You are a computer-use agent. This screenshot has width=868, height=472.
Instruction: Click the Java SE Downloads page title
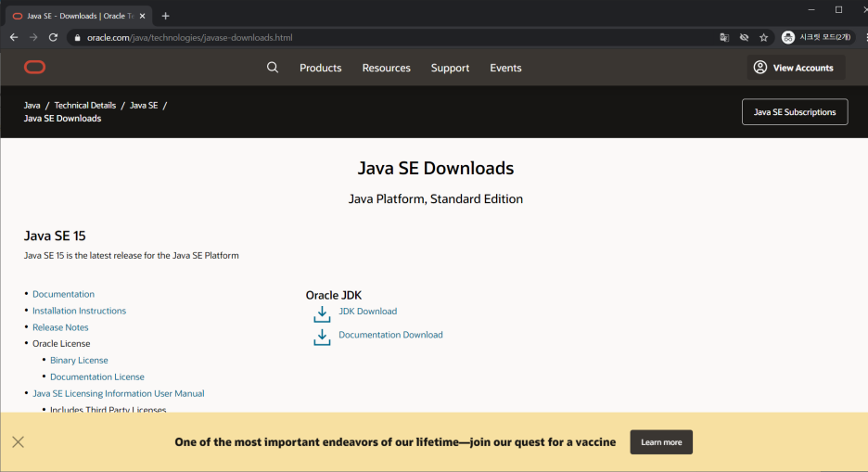(x=436, y=168)
